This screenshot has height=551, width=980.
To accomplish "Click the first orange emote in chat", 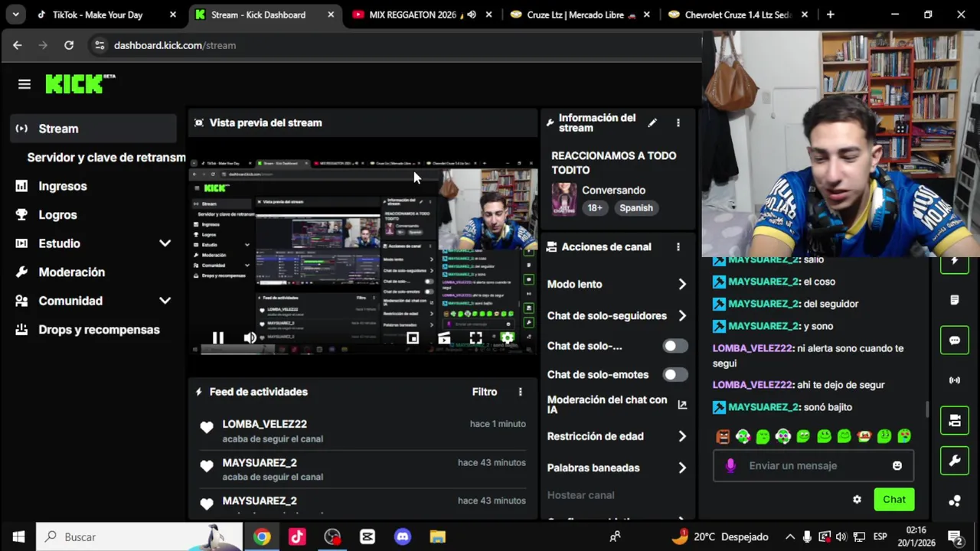I will 723,436.
